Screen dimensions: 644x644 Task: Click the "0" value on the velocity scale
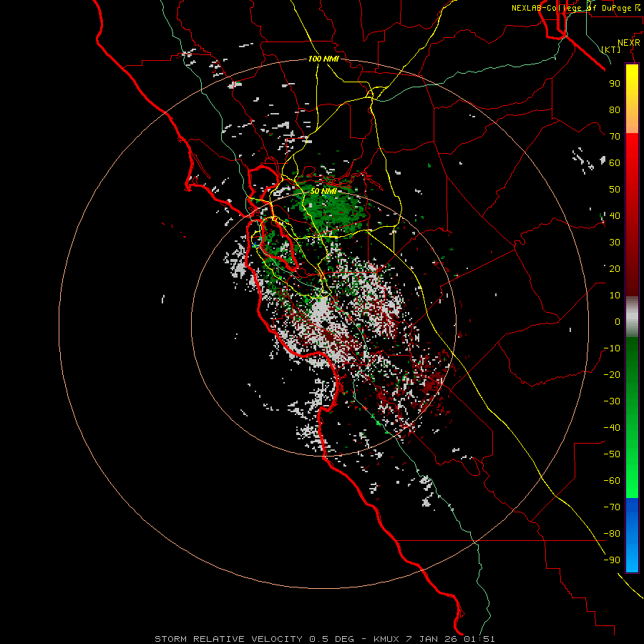pos(618,322)
